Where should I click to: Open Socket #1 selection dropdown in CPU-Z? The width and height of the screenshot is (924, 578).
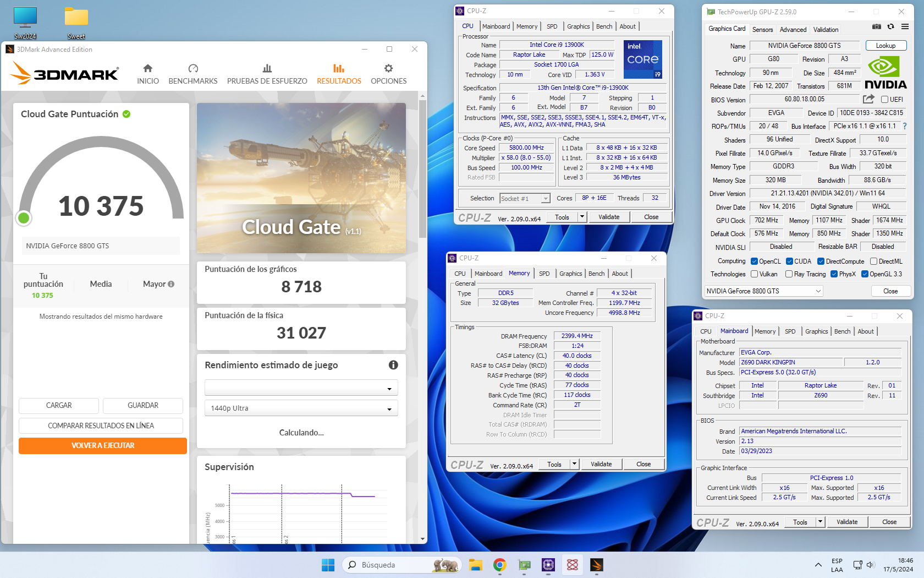tap(525, 199)
